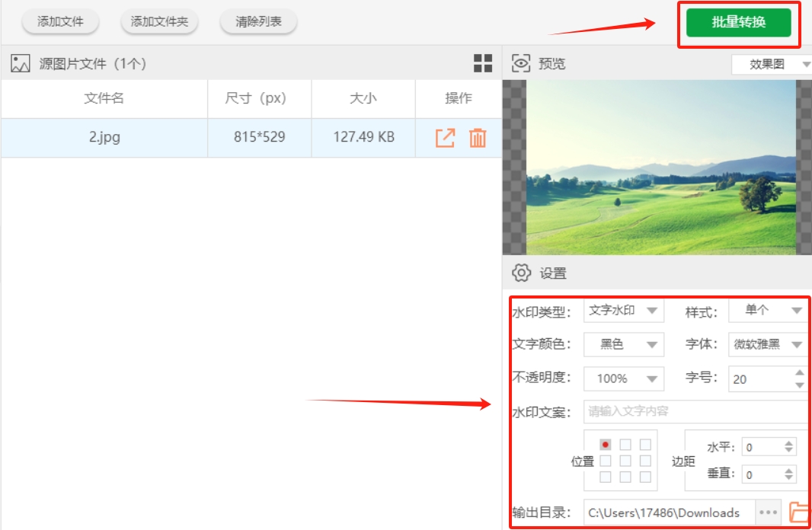812x530 pixels.
Task: Select the 2.jpg file name cell
Action: pos(104,137)
